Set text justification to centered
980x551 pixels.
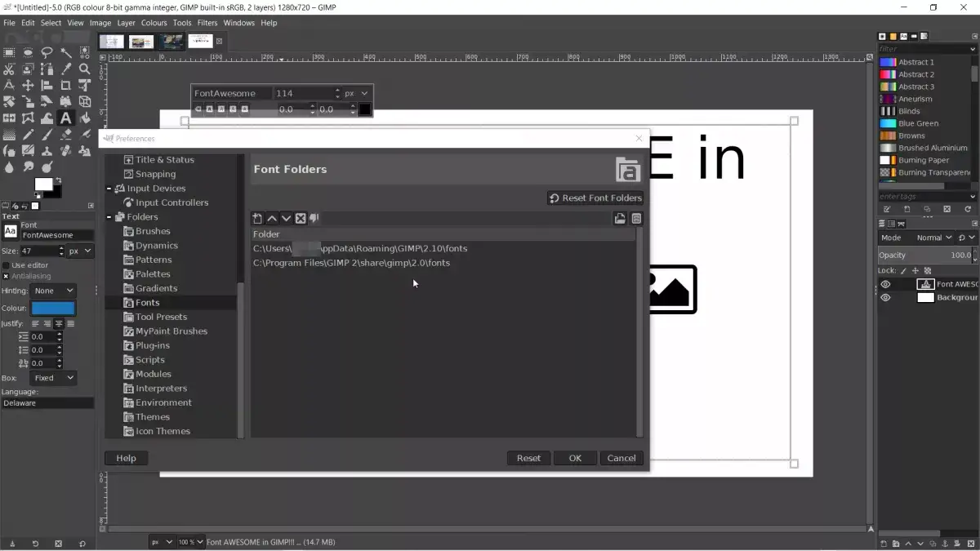click(59, 323)
